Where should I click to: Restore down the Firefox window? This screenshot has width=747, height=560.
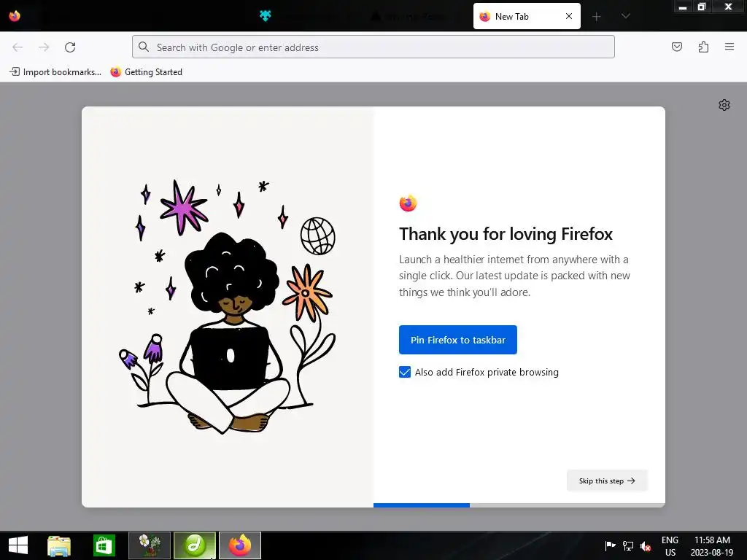701,7
